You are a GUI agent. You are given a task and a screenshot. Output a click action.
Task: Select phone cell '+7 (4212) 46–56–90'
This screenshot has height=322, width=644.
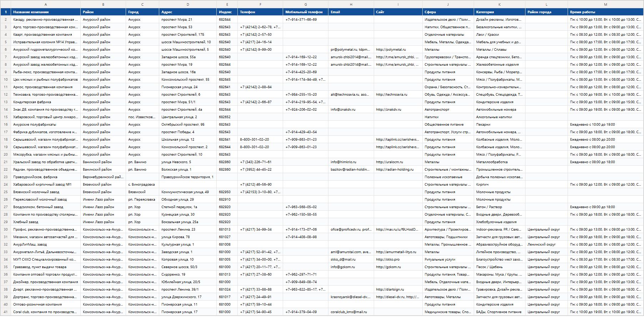(260, 185)
